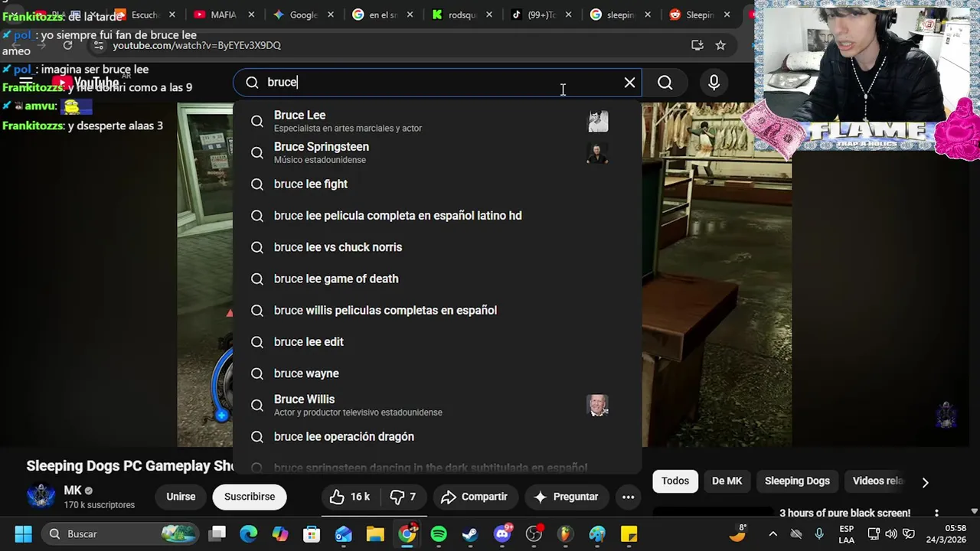The height and width of the screenshot is (551, 980).
Task: Open Copilot from the taskbar
Action: tap(280, 533)
